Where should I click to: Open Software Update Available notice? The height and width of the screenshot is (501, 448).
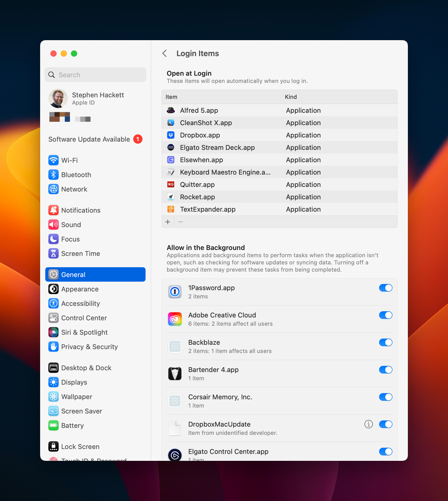[x=95, y=139]
